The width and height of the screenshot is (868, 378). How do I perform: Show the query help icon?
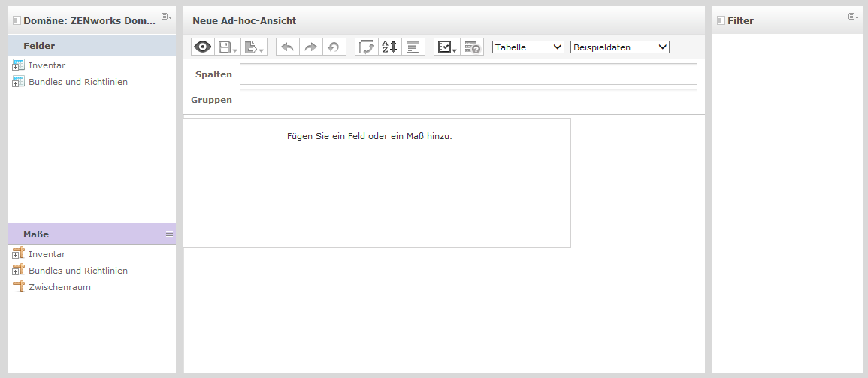[472, 47]
